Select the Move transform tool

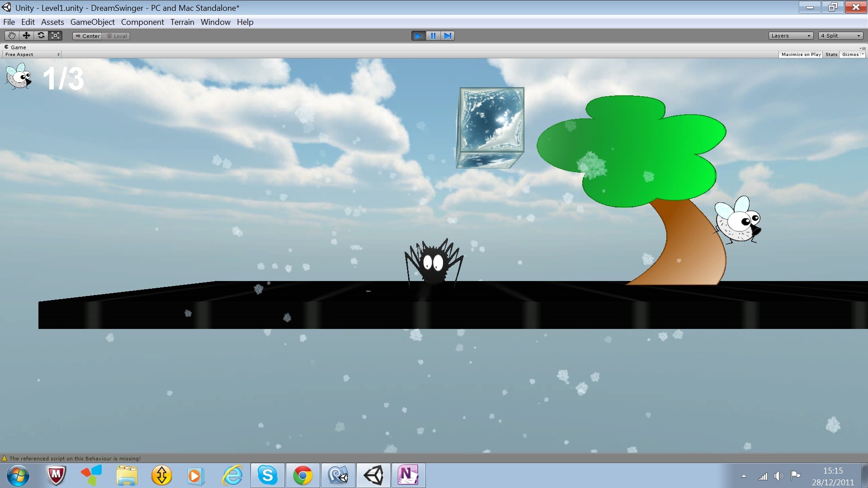[x=26, y=36]
